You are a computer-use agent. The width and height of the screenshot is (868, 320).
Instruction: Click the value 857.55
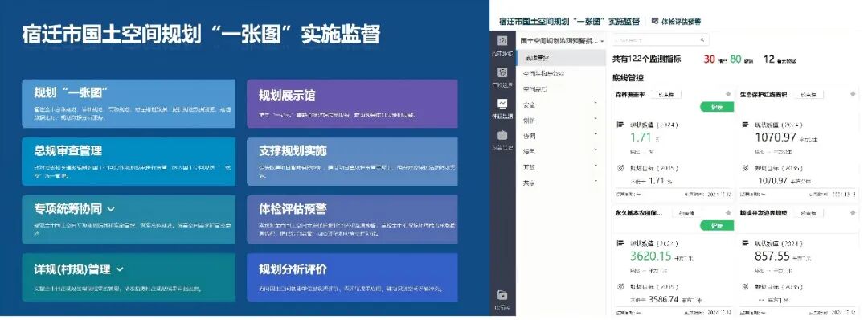tap(772, 256)
